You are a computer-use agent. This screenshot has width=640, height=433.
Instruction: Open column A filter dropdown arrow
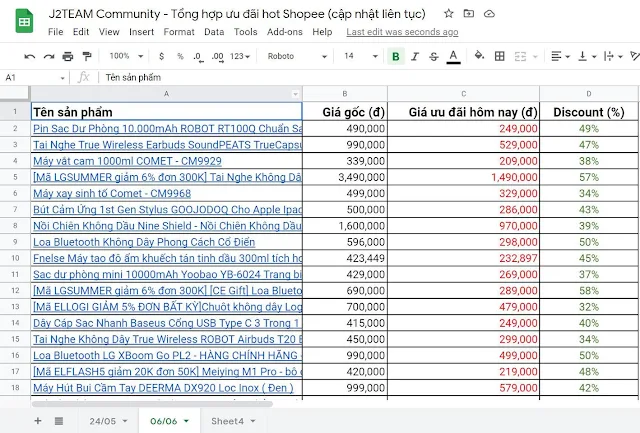[295, 94]
